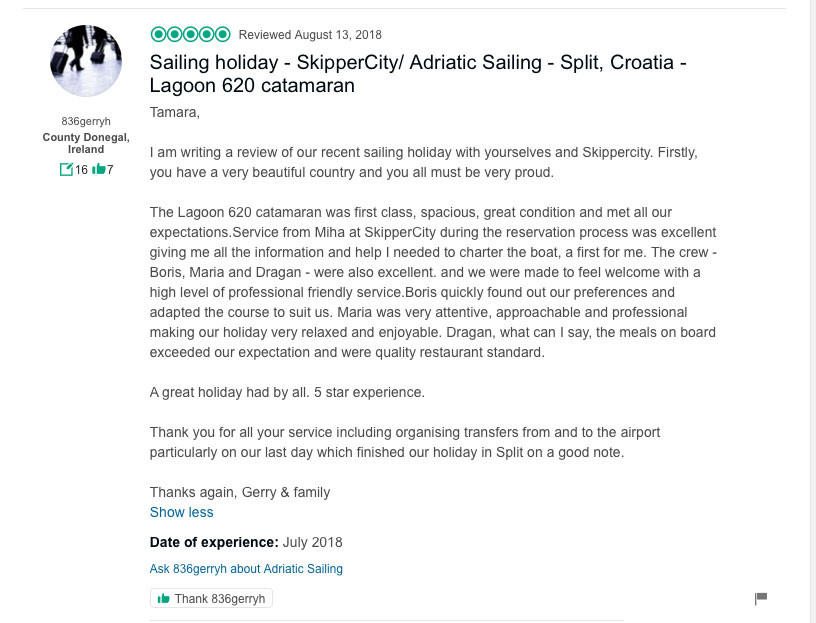Open the Sailing holiday review title
The height and width of the screenshot is (623, 816).
[418, 74]
